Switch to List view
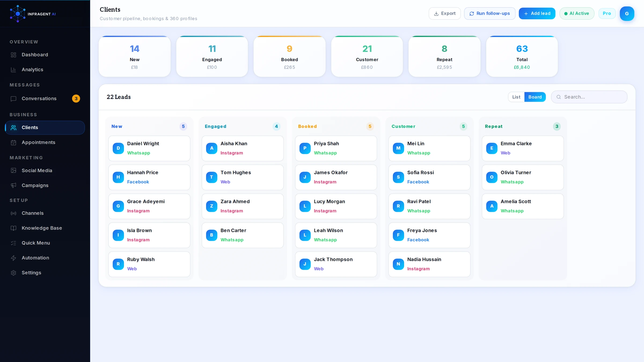 (516, 97)
